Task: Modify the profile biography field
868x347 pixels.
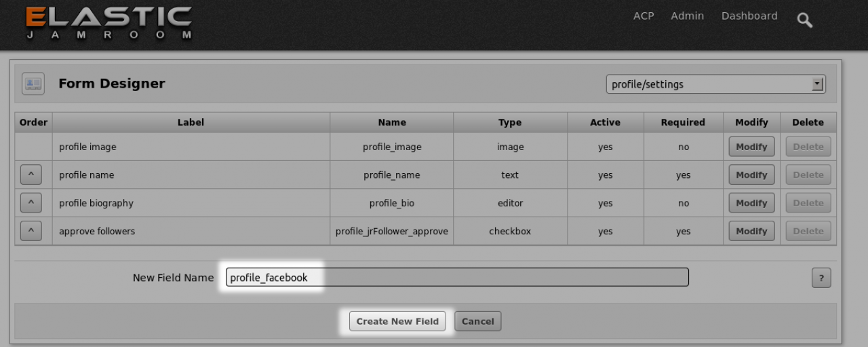Action: [x=751, y=203]
